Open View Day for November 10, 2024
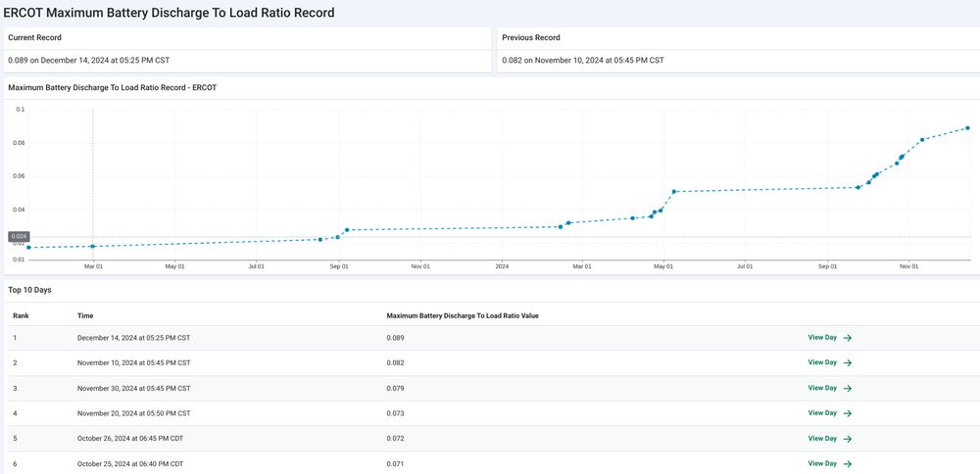The width and height of the screenshot is (980, 474). point(829,362)
